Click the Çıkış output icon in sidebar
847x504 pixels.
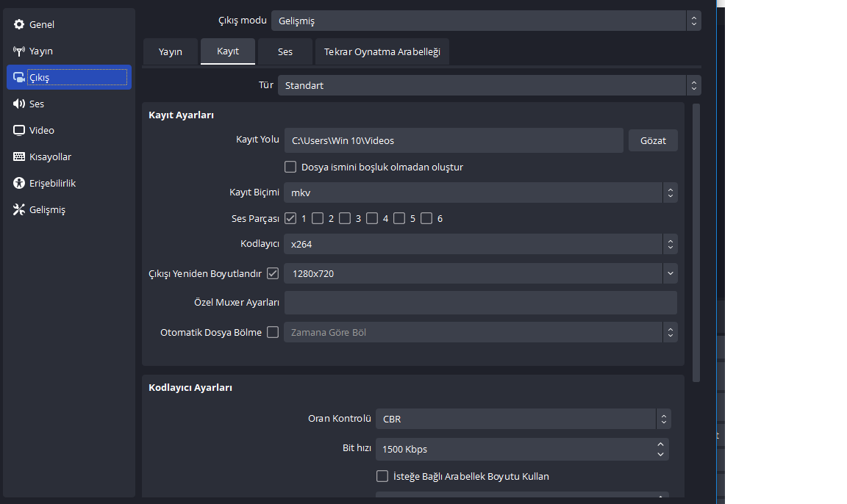click(x=19, y=77)
